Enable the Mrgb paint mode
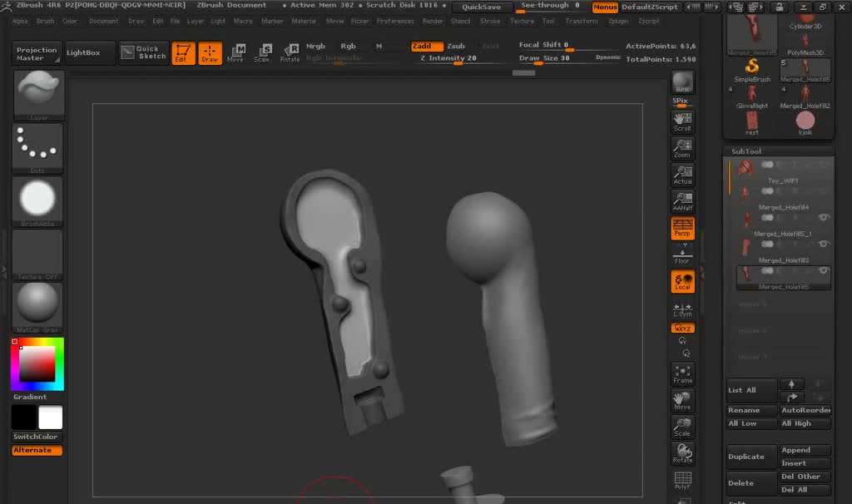This screenshot has height=504, width=852. (315, 47)
